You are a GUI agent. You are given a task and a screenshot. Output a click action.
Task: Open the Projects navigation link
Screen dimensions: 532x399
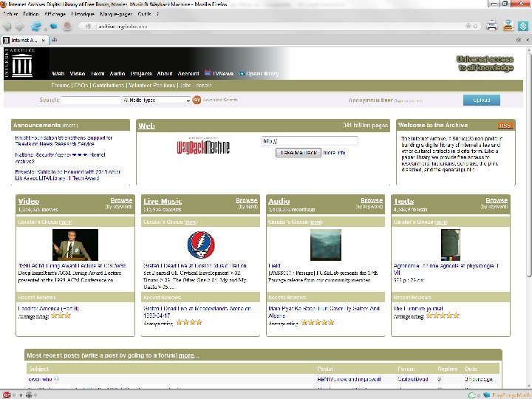click(141, 74)
